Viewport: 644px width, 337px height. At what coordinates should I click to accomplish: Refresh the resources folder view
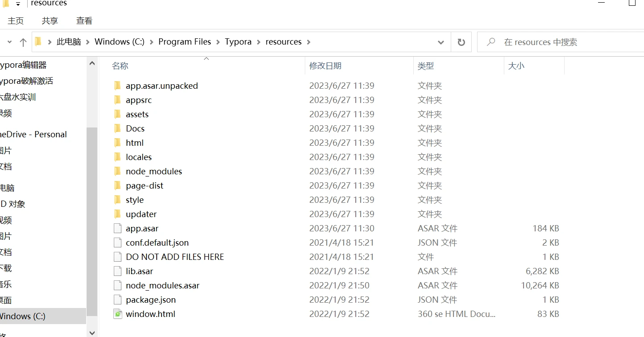[x=461, y=42]
